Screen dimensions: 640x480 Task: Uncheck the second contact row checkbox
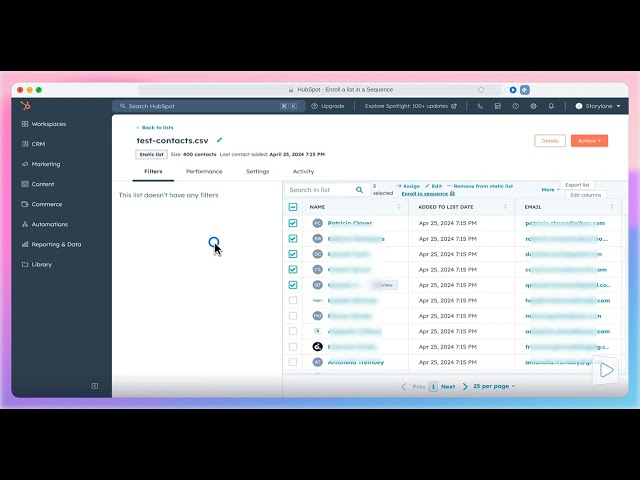293,238
